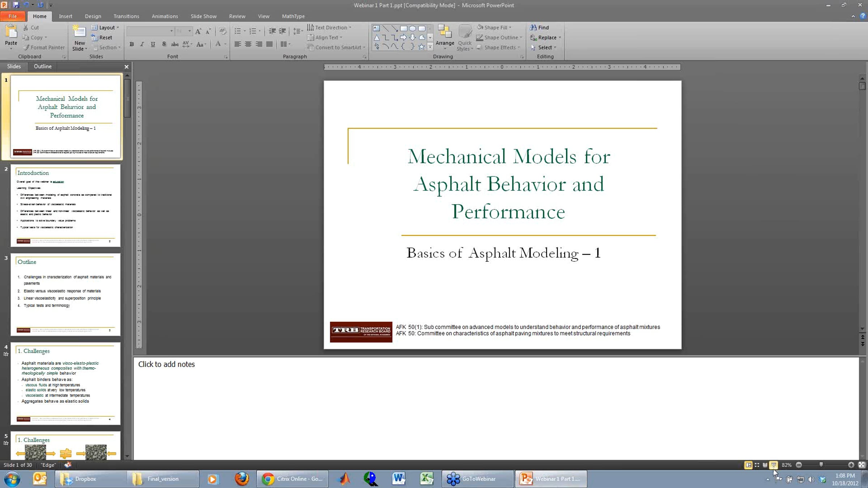Expand Shape Effects menu
The image size is (868, 488).
click(x=498, y=47)
